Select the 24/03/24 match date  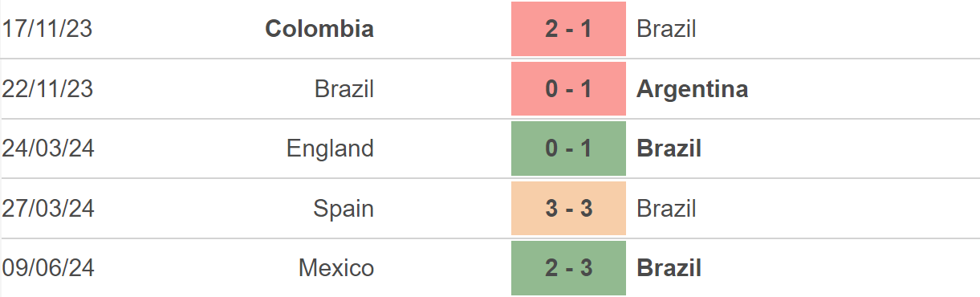[48, 148]
